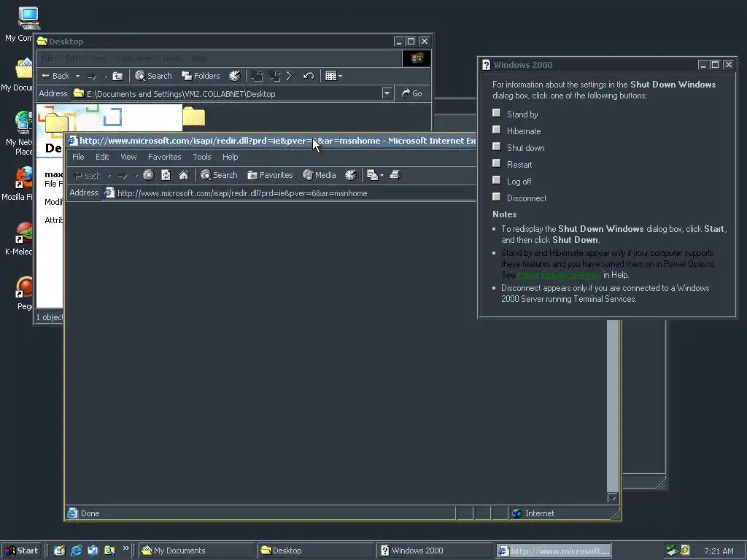Screen dimensions: 747x560
Task: Open the folder icon in the Desktop window
Action: (x=194, y=116)
